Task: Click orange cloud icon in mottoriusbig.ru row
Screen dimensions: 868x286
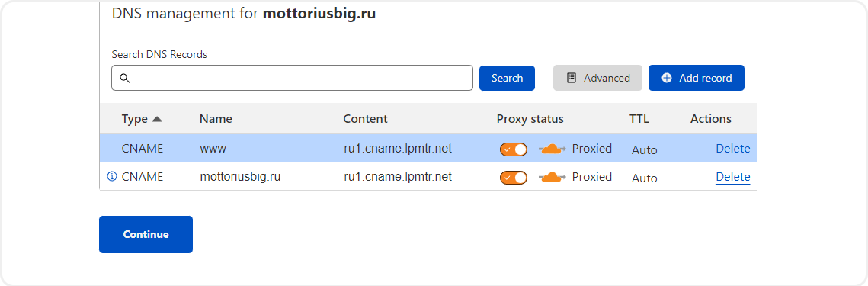Action: pyautogui.click(x=552, y=177)
